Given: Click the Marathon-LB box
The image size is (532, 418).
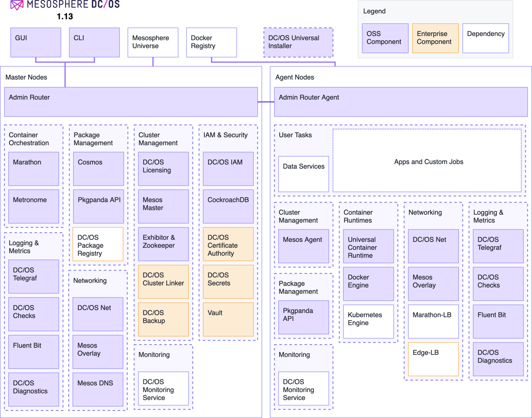Looking at the screenshot, I should tap(433, 322).
